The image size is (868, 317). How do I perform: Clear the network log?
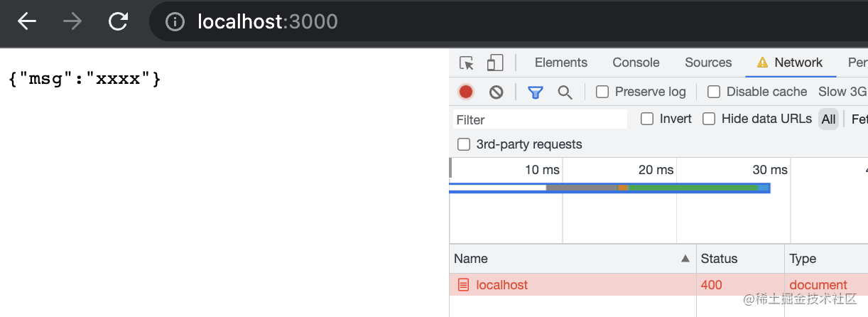click(x=497, y=92)
